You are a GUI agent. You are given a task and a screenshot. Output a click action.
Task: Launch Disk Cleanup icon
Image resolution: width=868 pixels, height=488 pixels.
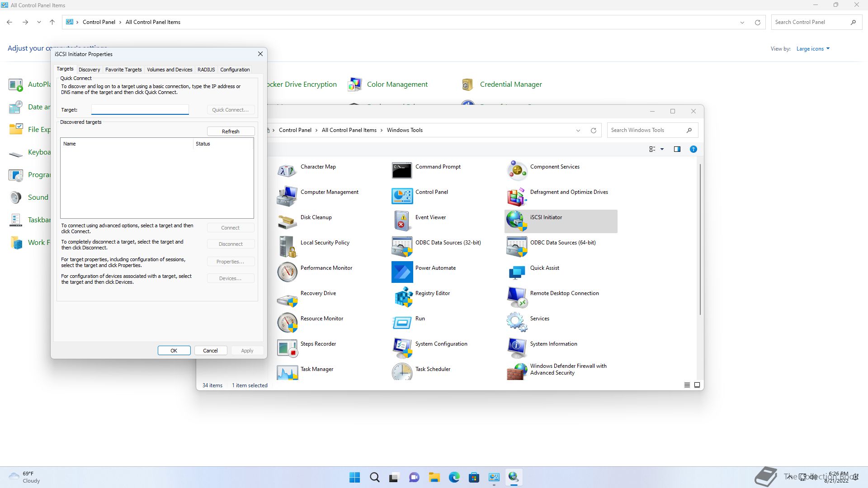pos(287,221)
